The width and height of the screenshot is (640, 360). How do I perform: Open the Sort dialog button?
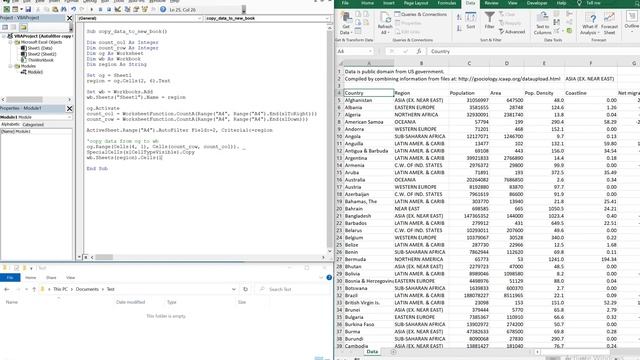click(x=471, y=20)
